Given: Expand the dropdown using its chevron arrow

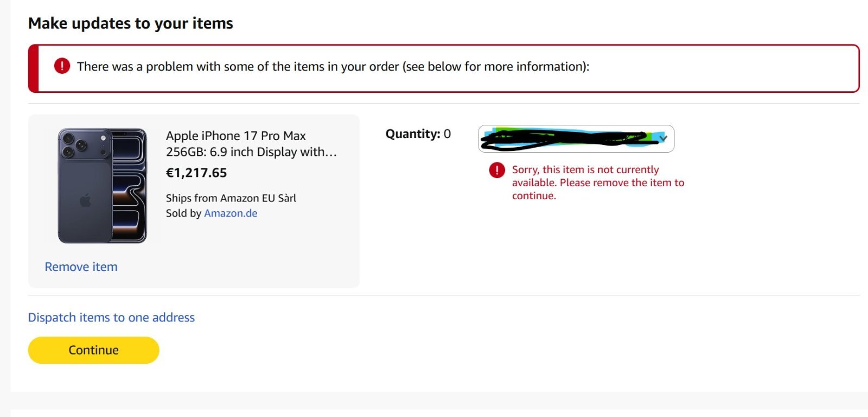Looking at the screenshot, I should point(663,138).
